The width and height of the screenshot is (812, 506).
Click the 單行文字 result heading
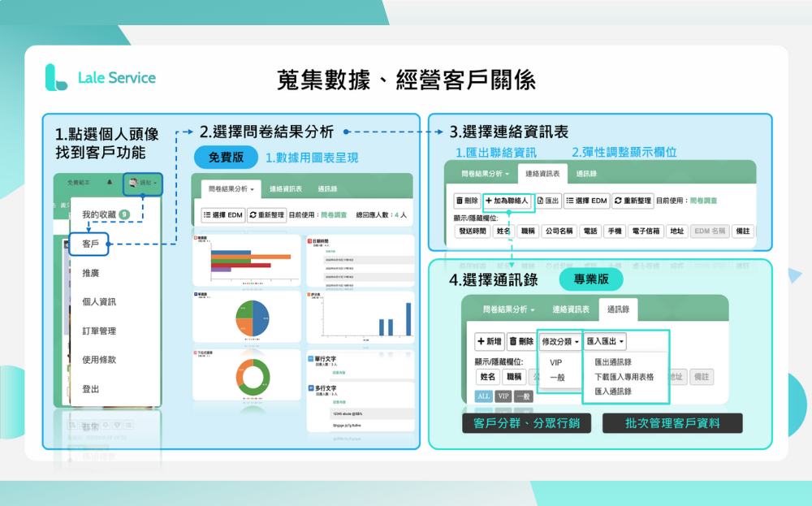point(326,358)
